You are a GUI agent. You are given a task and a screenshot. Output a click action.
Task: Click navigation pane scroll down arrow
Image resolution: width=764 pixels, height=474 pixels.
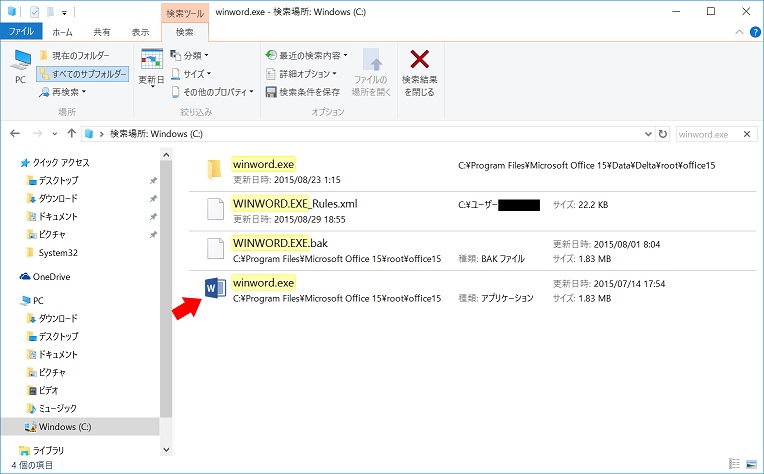(x=166, y=450)
